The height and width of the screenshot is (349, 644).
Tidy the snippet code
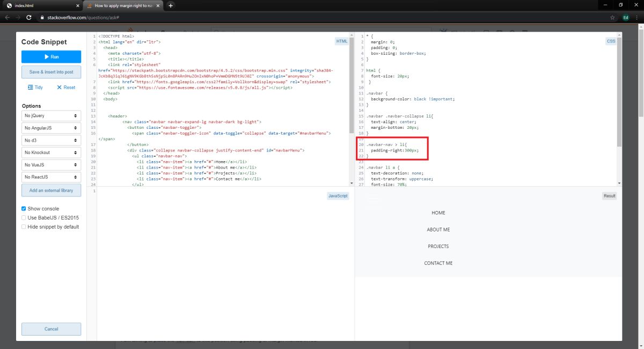click(x=35, y=87)
